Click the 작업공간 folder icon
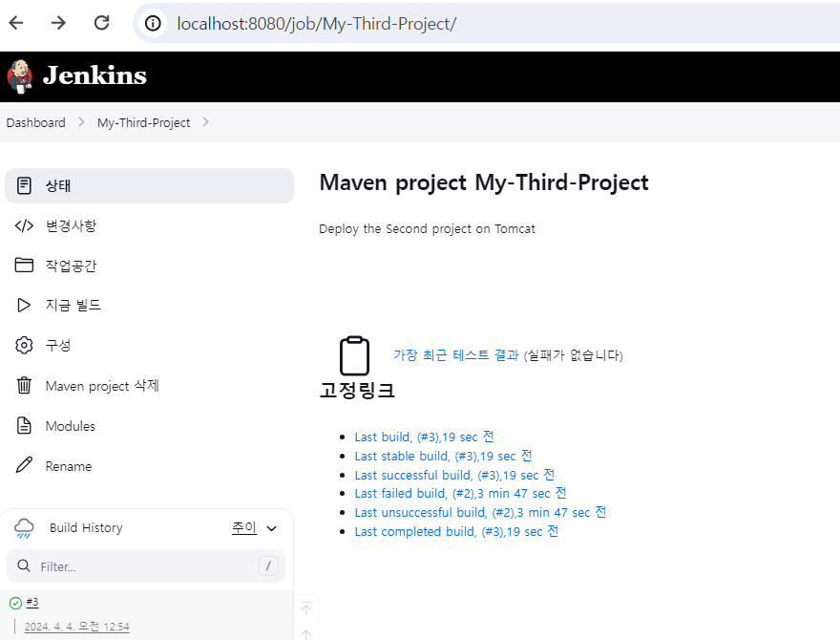The image size is (840, 640). [x=24, y=265]
